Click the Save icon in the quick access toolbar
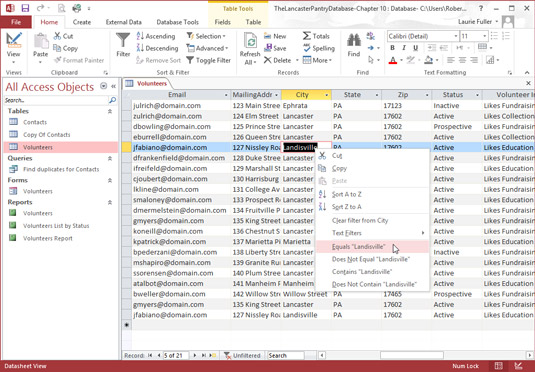 tap(25, 8)
